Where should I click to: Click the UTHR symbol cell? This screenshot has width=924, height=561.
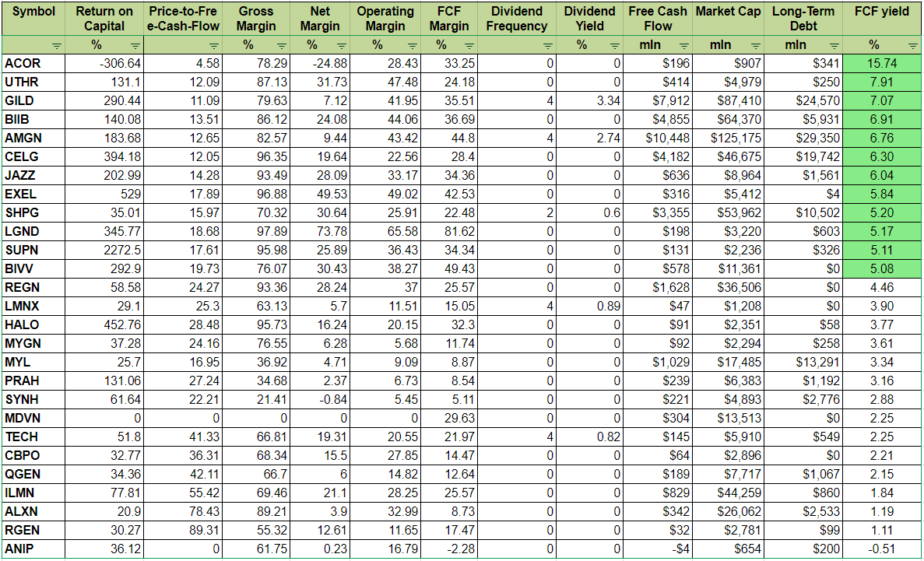tap(33, 82)
